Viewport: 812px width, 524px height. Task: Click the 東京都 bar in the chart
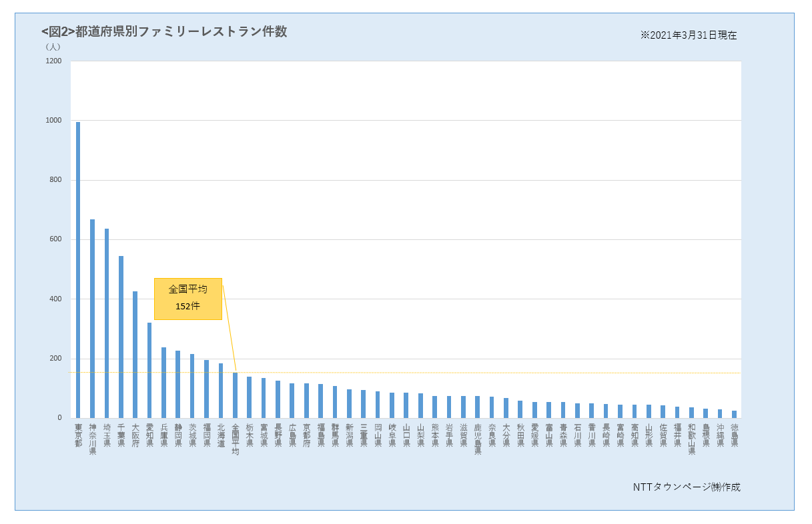click(78, 270)
